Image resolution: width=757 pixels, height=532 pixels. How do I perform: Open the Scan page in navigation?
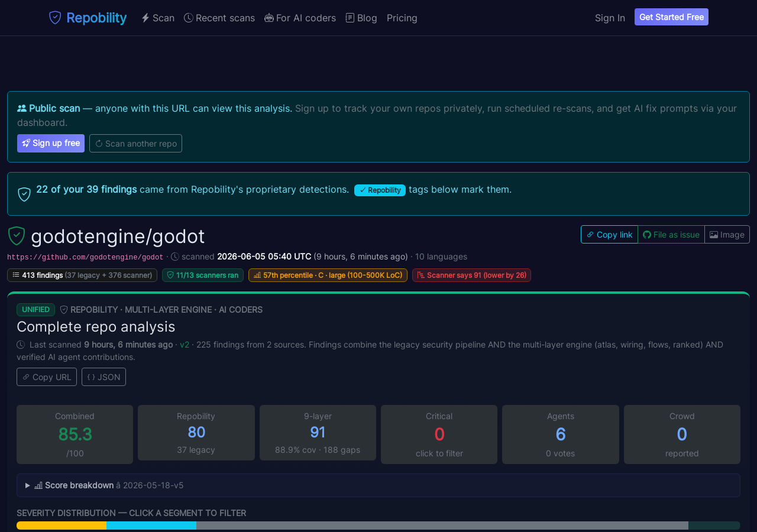coord(158,18)
